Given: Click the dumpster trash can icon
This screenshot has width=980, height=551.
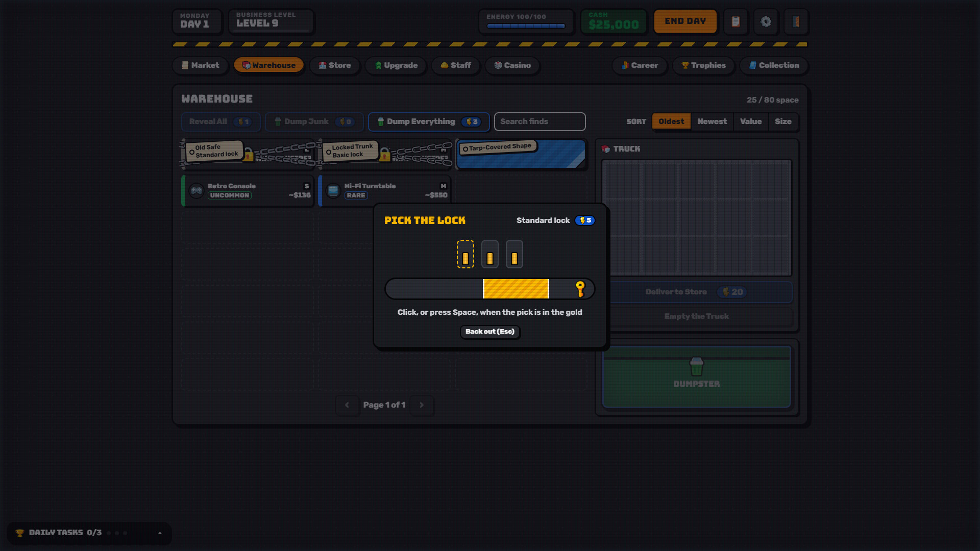Looking at the screenshot, I should 696,366.
